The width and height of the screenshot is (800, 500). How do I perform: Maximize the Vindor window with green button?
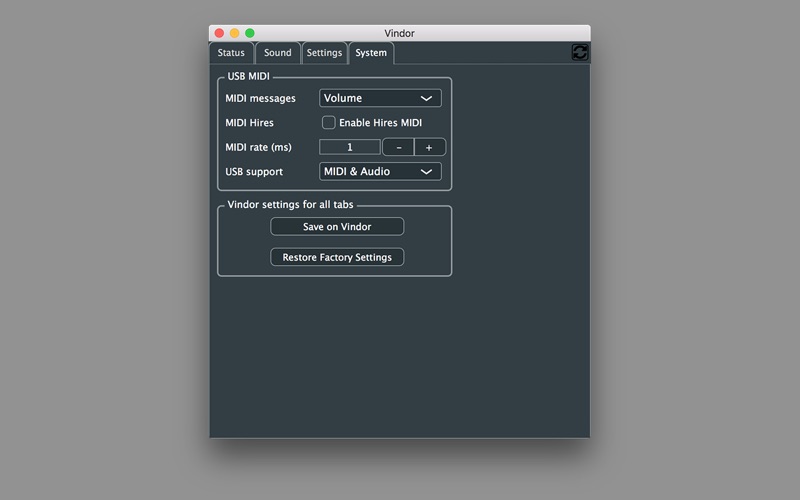(249, 33)
